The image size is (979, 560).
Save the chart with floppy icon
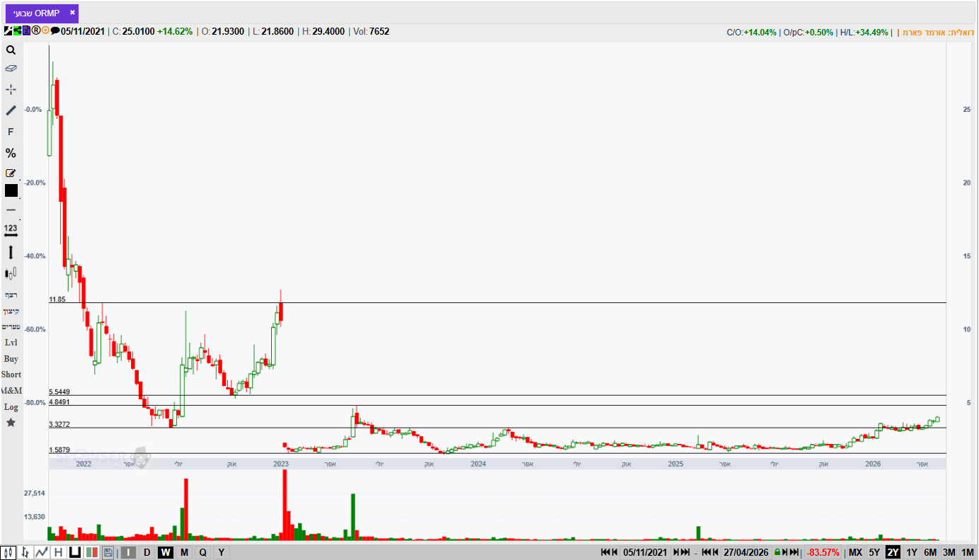108,552
